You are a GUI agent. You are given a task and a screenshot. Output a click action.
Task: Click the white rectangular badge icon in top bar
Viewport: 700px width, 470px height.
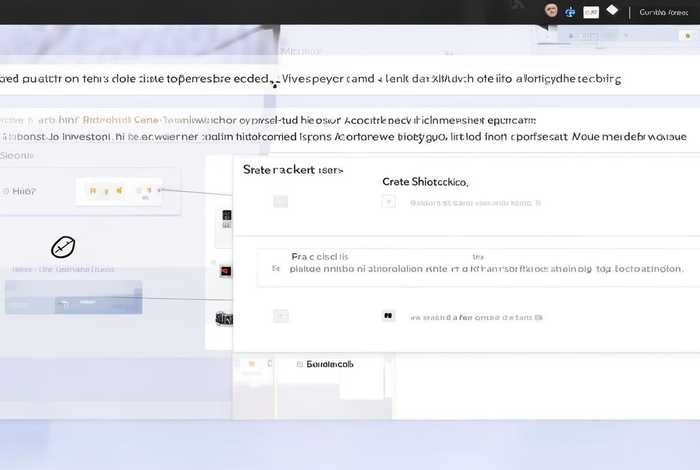point(591,12)
